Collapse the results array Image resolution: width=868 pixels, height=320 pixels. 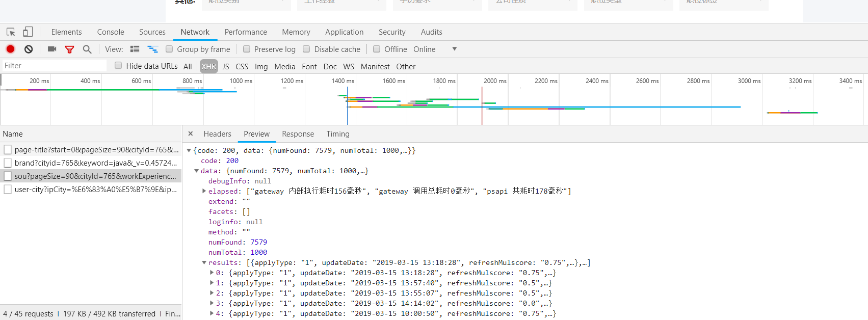[x=204, y=262]
